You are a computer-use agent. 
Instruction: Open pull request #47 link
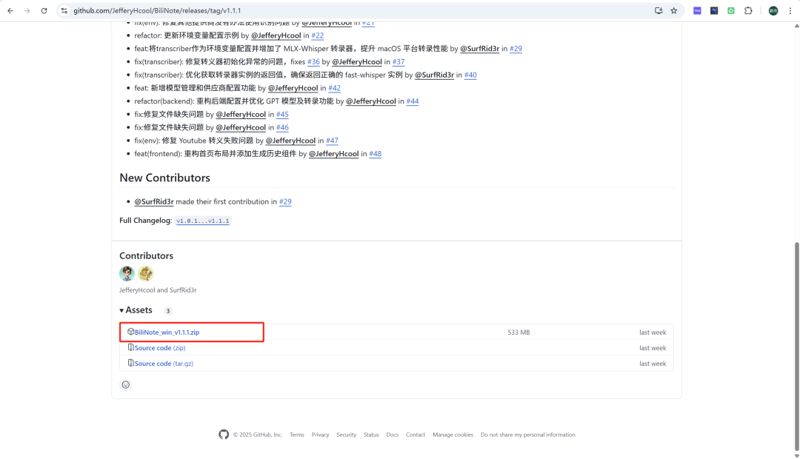click(x=332, y=141)
